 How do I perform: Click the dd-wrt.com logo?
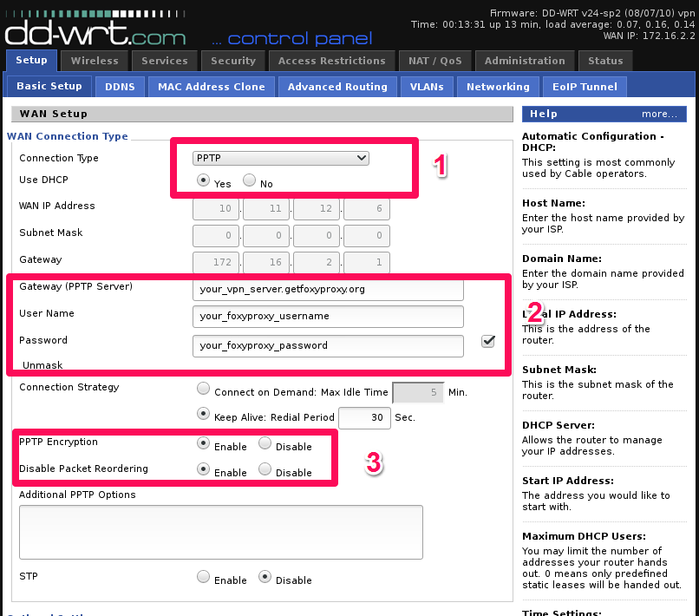[95, 29]
